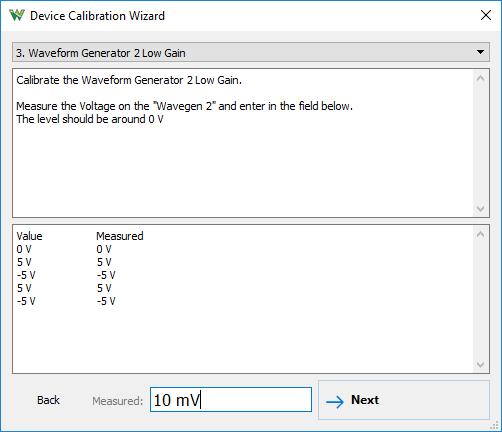Click the 'Measured:' field label
The height and width of the screenshot is (432, 502).
pyautogui.click(x=117, y=401)
